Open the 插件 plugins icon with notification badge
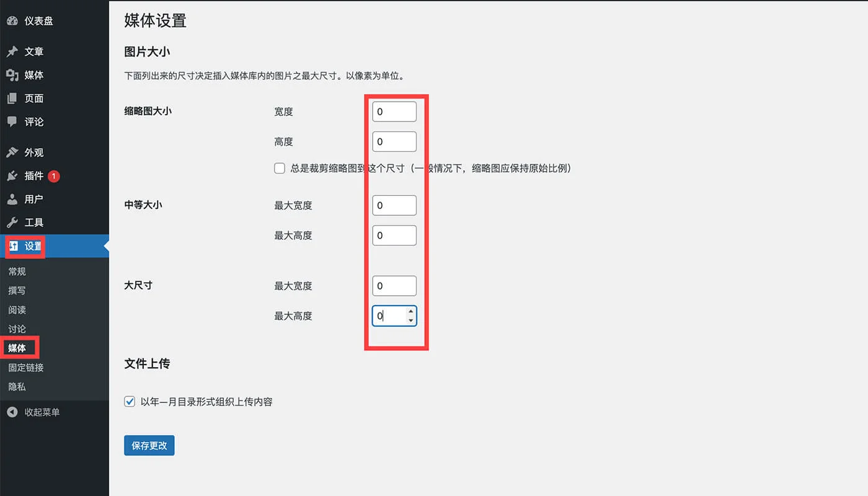This screenshot has width=868, height=496. [14, 175]
